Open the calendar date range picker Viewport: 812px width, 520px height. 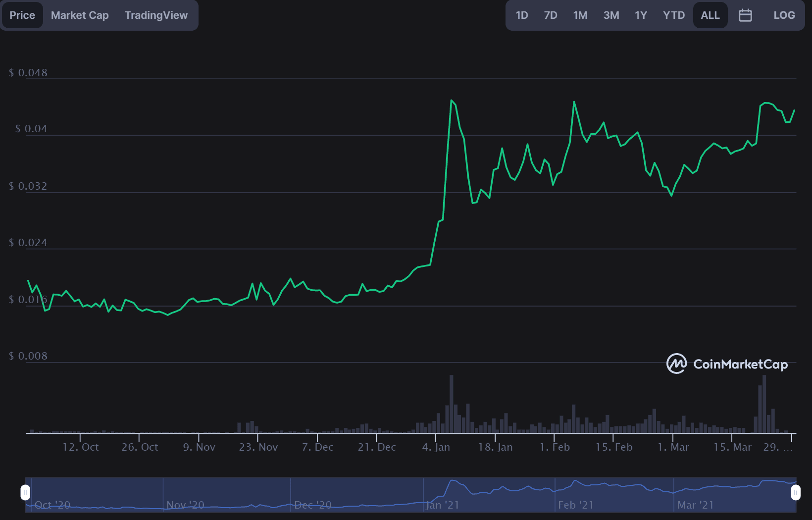click(x=745, y=15)
